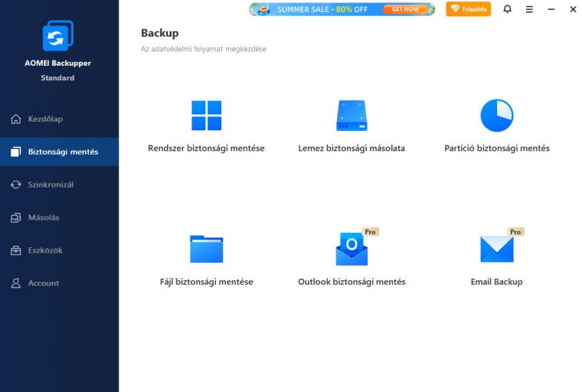This screenshot has height=392, width=582.
Task: Switch to the Másolás section
Action: [x=60, y=217]
